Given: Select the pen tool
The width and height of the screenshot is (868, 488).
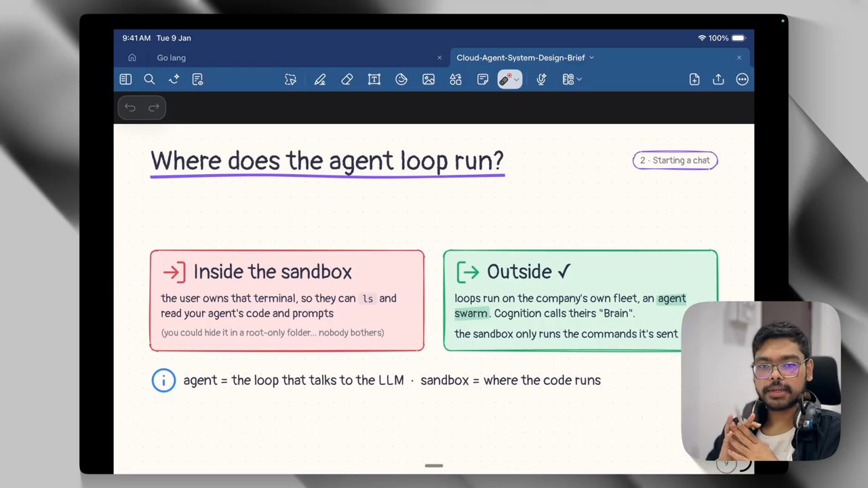Looking at the screenshot, I should [x=320, y=79].
